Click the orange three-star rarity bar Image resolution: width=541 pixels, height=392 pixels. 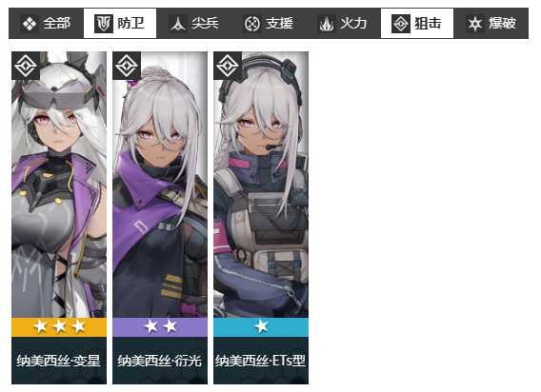click(x=59, y=327)
